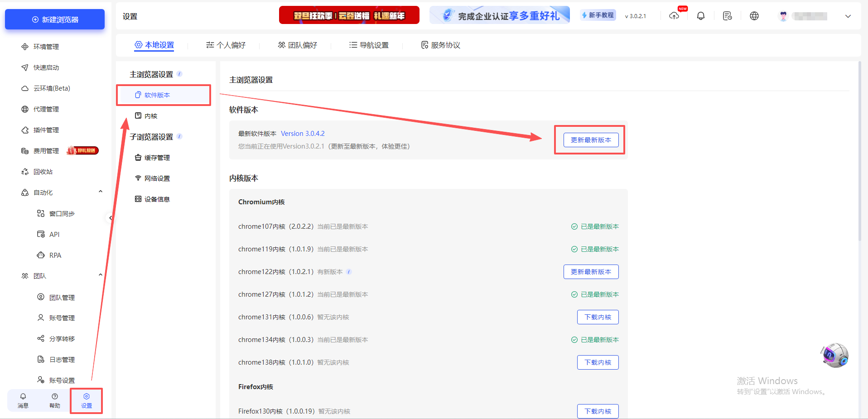
Task: Switch to the 个人偏好 tab
Action: (227, 45)
